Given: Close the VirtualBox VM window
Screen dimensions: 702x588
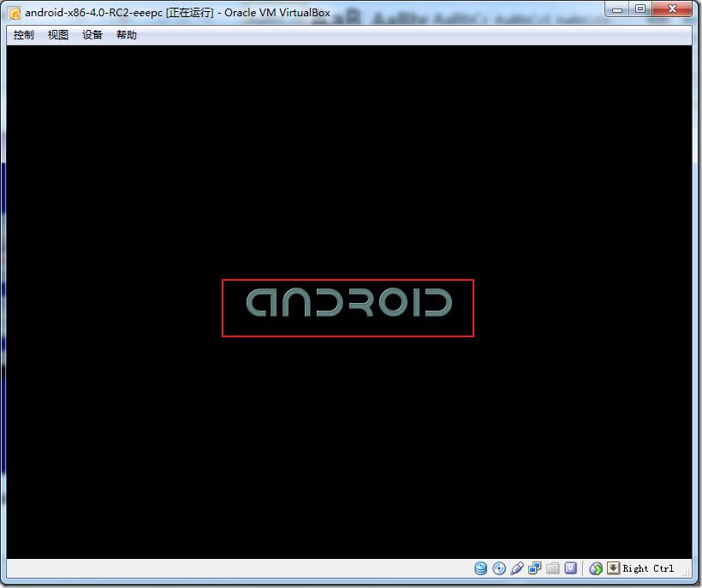Looking at the screenshot, I should (x=672, y=9).
